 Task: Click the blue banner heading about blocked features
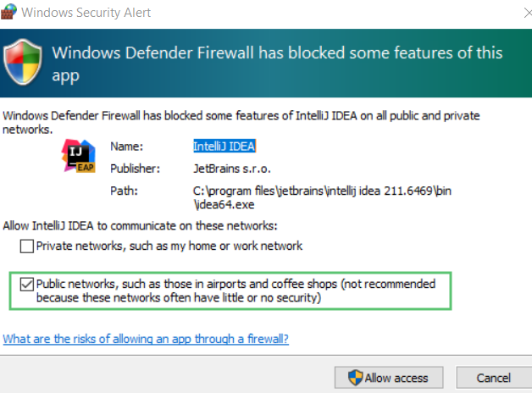pos(277,64)
